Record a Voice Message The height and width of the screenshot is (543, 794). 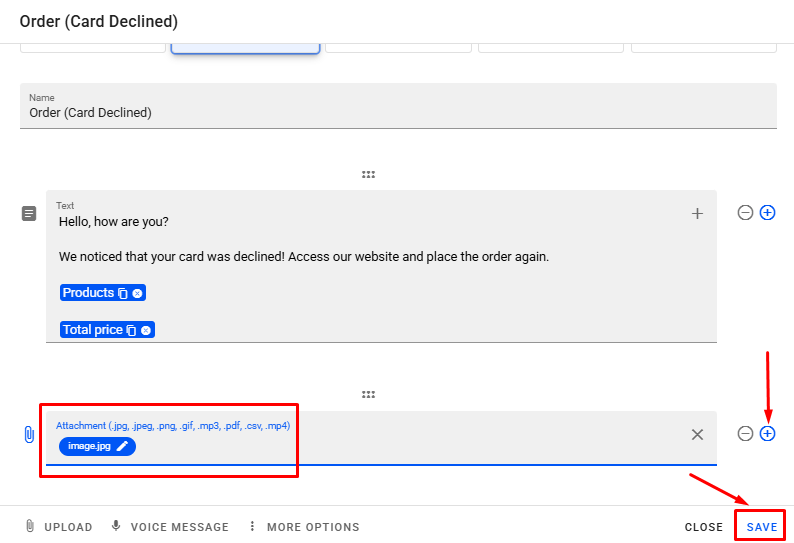click(x=169, y=527)
